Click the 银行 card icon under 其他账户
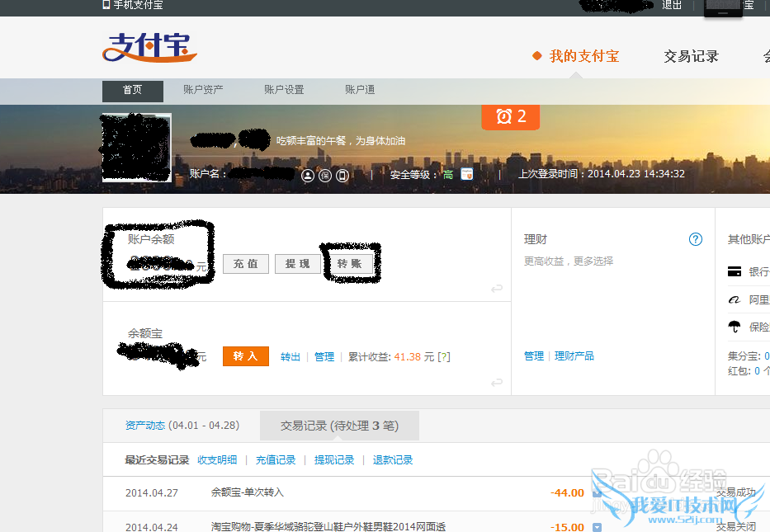Viewport: 770px width, 532px height. click(x=735, y=271)
